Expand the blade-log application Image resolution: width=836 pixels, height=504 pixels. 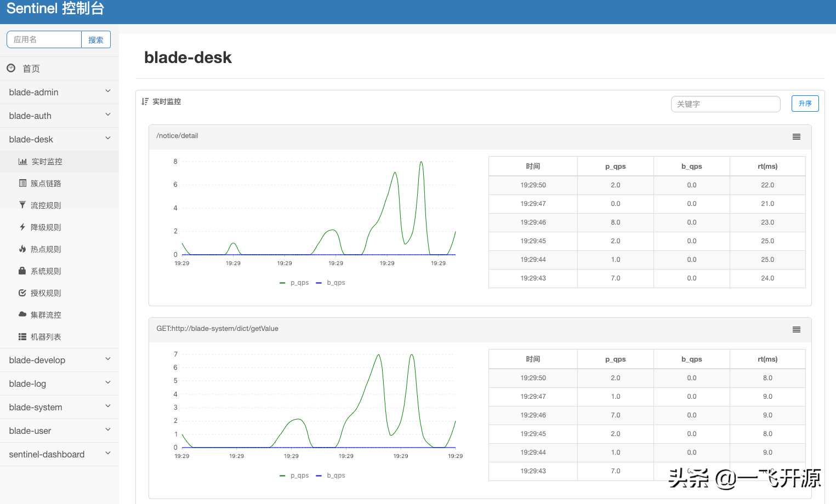tap(59, 383)
